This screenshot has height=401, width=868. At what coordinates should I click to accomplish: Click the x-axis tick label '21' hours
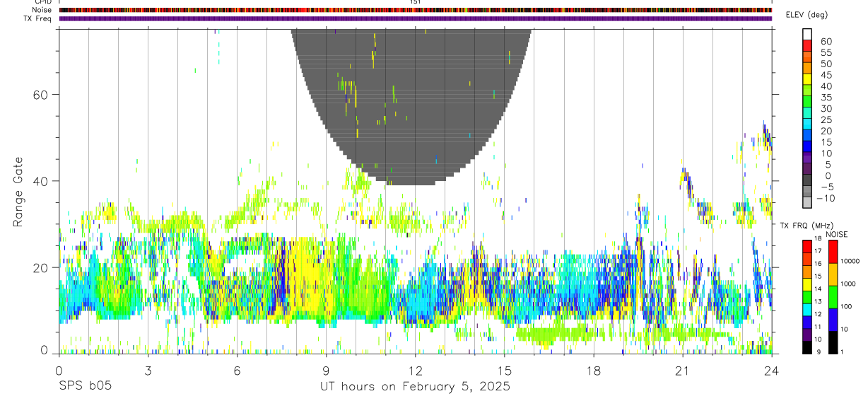pos(682,371)
